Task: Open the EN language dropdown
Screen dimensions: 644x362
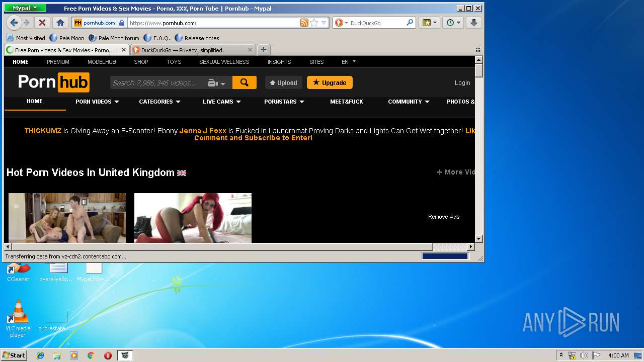Action: (349, 62)
